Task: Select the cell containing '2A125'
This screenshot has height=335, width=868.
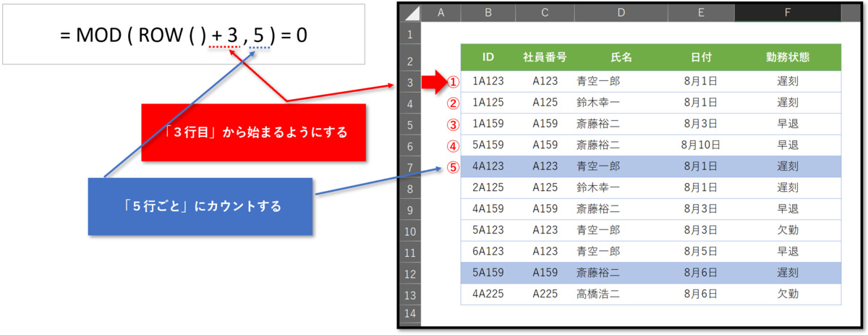Action: (489, 188)
